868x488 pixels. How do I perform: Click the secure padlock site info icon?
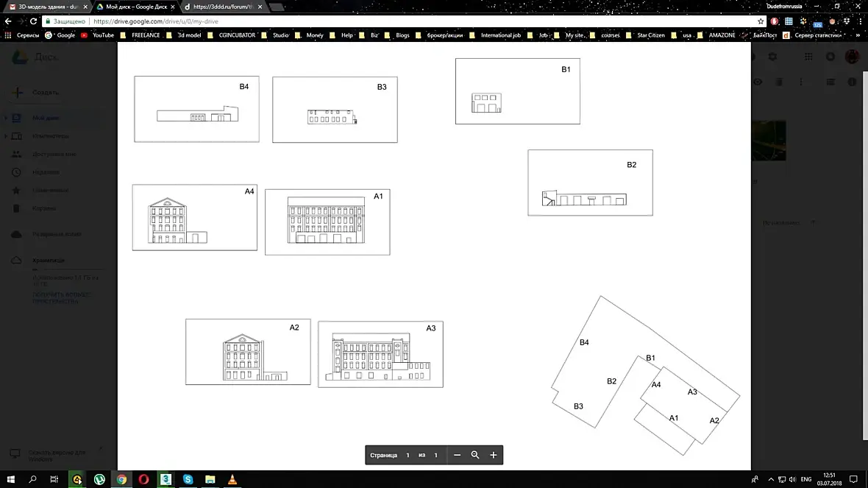(48, 21)
